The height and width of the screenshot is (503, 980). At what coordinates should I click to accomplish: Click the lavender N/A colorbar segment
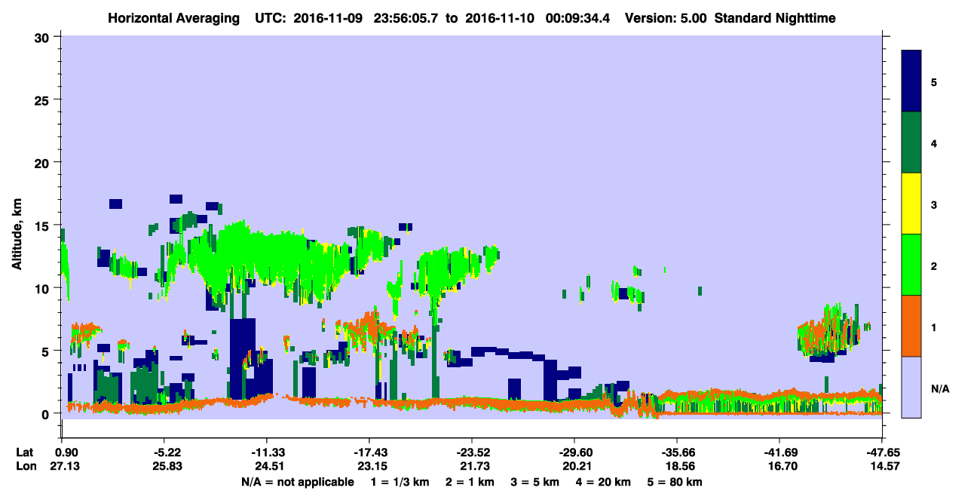[x=911, y=386]
